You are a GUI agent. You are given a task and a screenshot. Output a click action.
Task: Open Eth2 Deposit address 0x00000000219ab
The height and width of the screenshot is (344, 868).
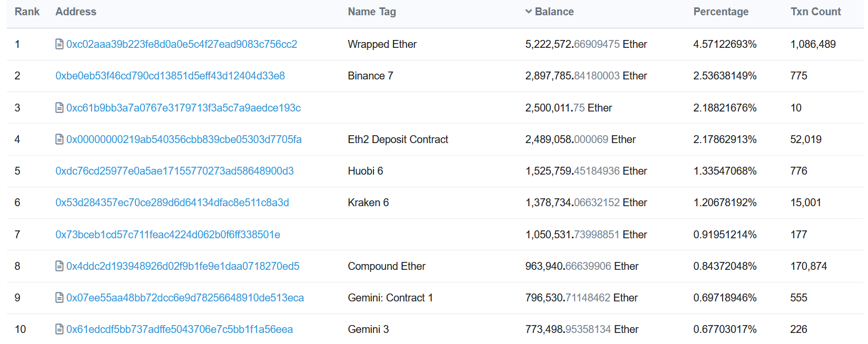(184, 139)
